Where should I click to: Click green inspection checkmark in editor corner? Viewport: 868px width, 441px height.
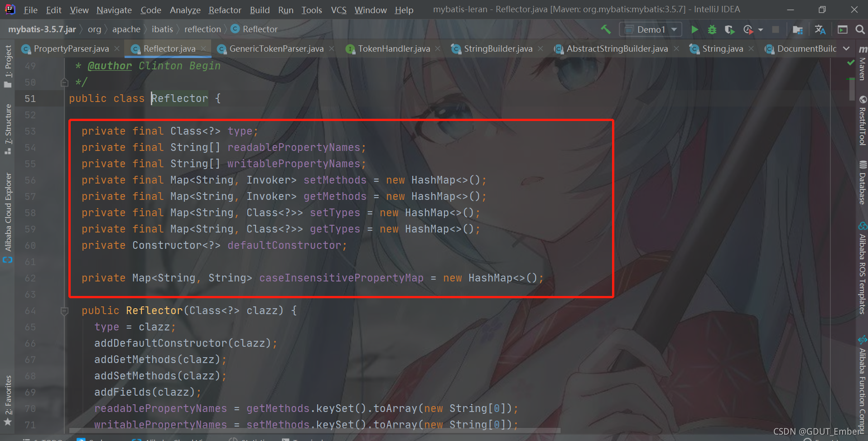(851, 63)
